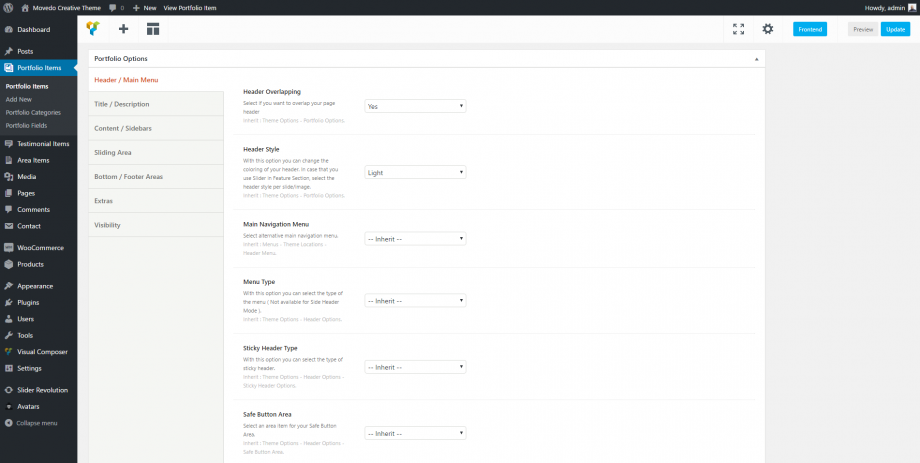920x463 pixels.
Task: Click the admin user avatar
Action: pyautogui.click(x=911, y=6)
